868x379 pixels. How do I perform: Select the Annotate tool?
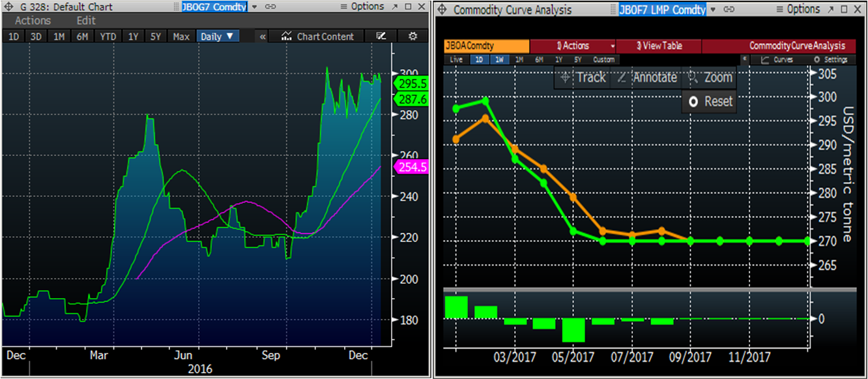pos(646,78)
